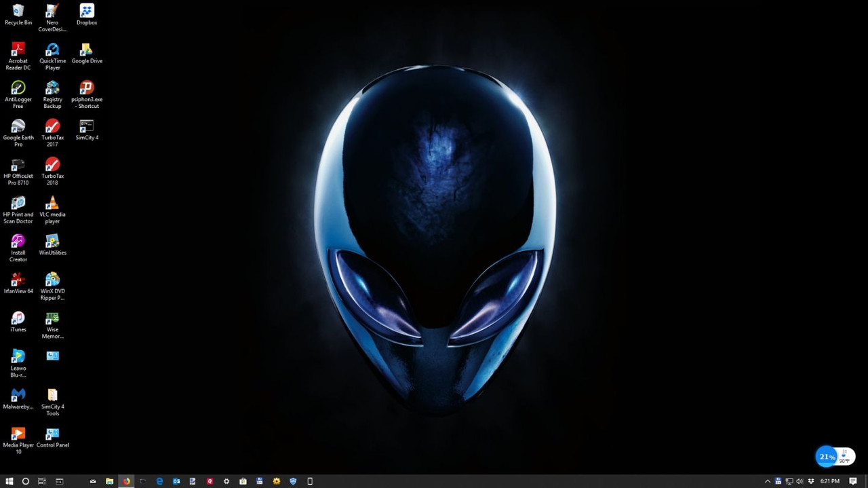Select the SimCity 4 desktop shortcut
This screenshot has width=868, height=488.
87,130
